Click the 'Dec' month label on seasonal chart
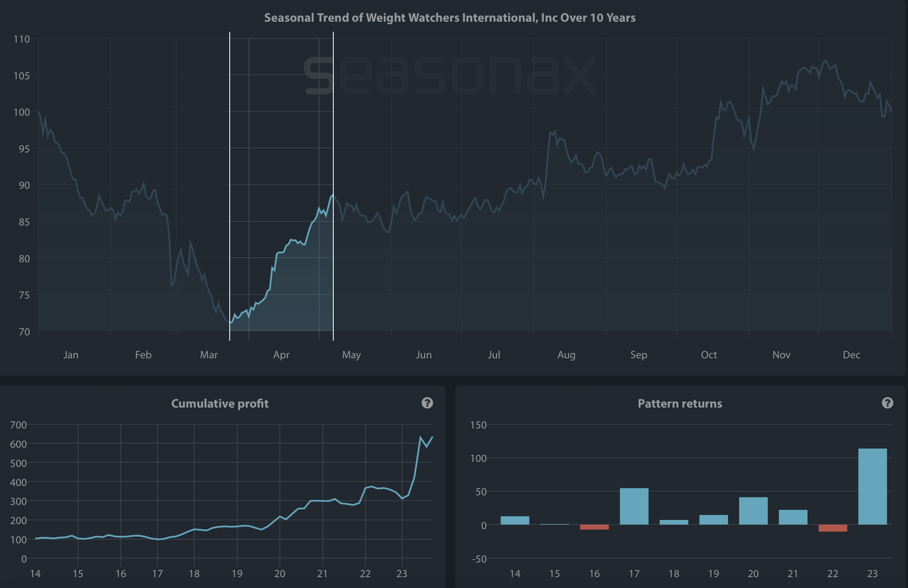The height and width of the screenshot is (588, 908). pos(852,355)
